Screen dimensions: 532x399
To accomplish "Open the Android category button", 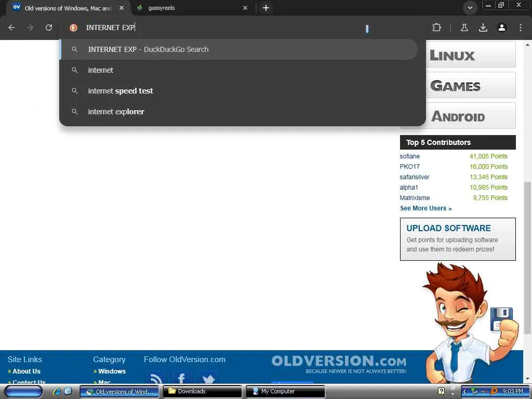I will (x=471, y=116).
